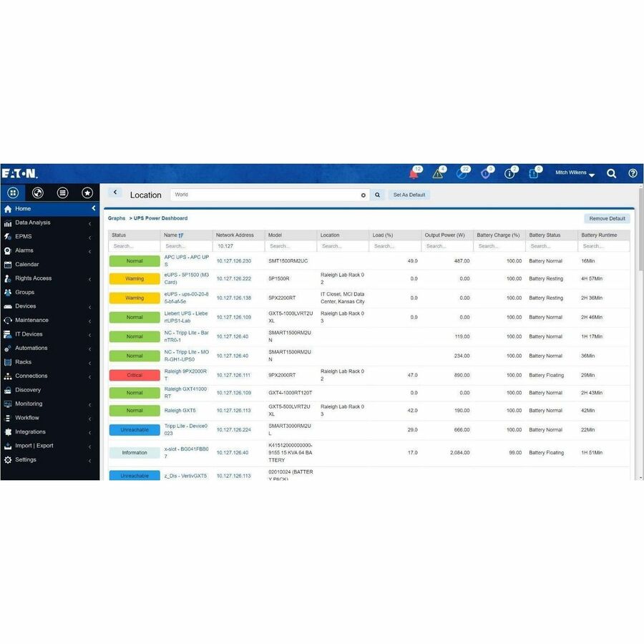Collapse the Home navigation sidebar

(94, 208)
